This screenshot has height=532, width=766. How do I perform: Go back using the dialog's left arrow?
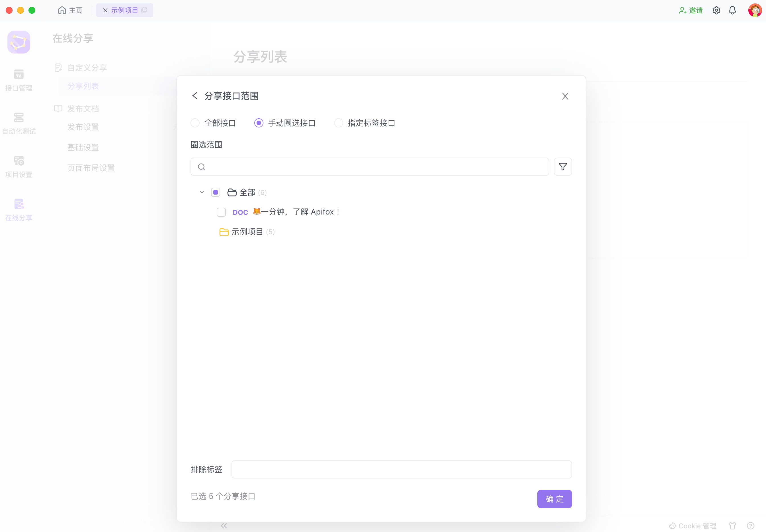195,96
